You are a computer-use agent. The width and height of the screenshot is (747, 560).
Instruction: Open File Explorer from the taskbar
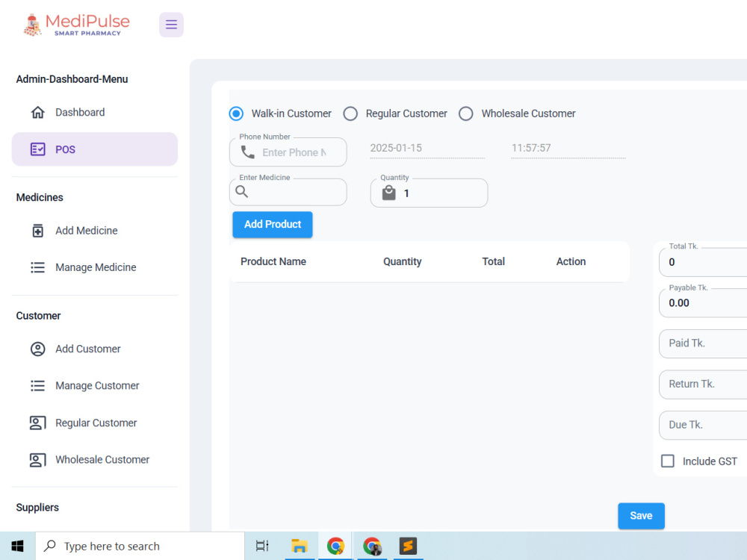[x=300, y=546]
